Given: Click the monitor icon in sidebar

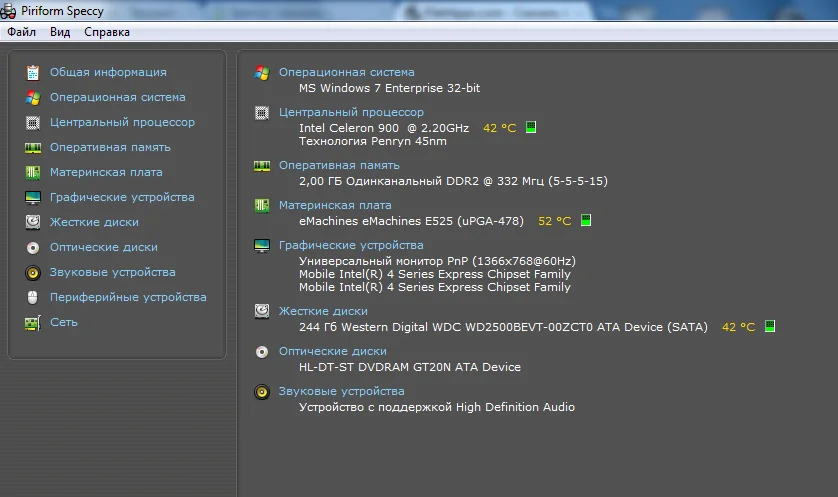Looking at the screenshot, I should pyautogui.click(x=33, y=197).
